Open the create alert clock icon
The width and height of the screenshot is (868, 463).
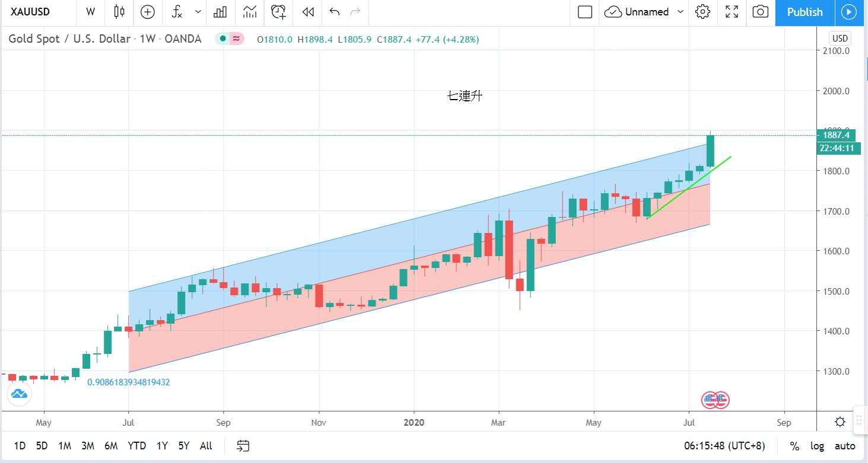tap(278, 12)
